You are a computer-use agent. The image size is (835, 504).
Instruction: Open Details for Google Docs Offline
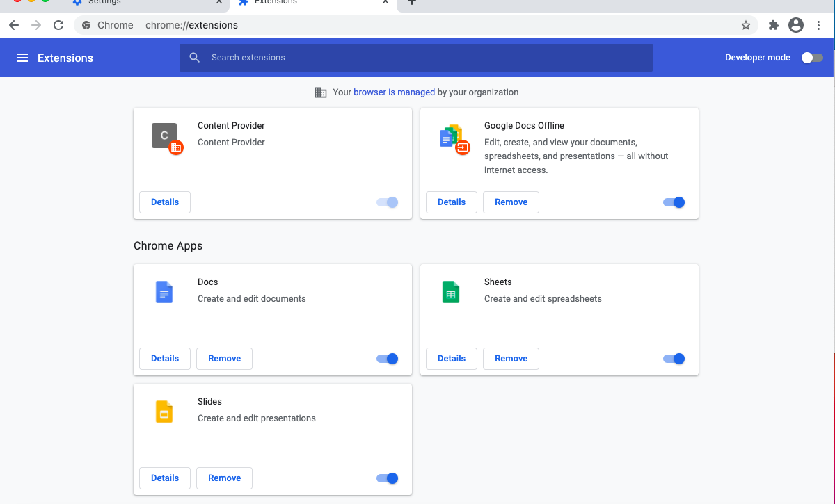point(452,202)
